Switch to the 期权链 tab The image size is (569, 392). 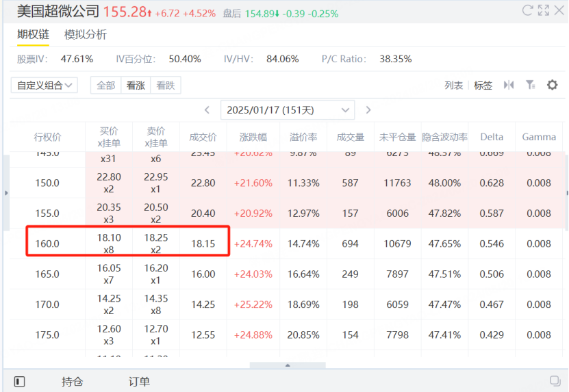point(33,34)
